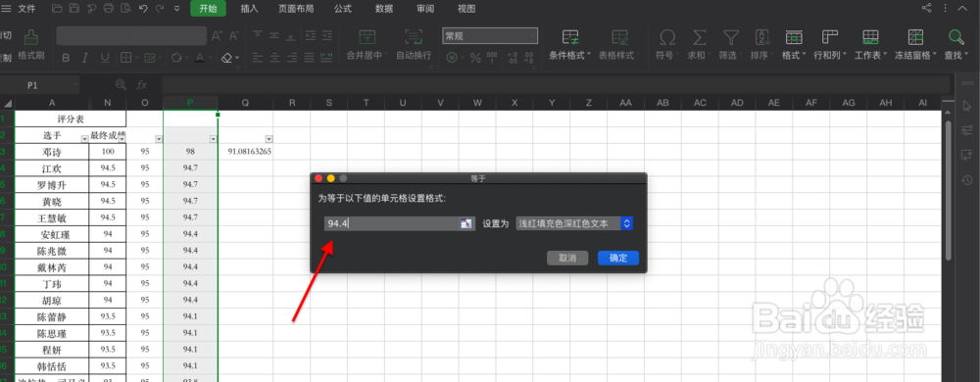Increase font size with the A+ icon
This screenshot has height=382, width=980.
coord(217,36)
